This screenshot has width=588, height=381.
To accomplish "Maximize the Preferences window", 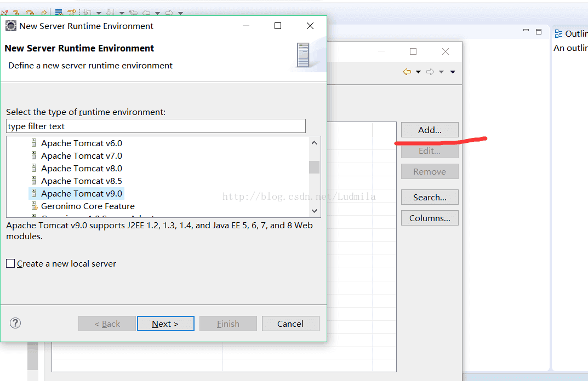I will (413, 51).
